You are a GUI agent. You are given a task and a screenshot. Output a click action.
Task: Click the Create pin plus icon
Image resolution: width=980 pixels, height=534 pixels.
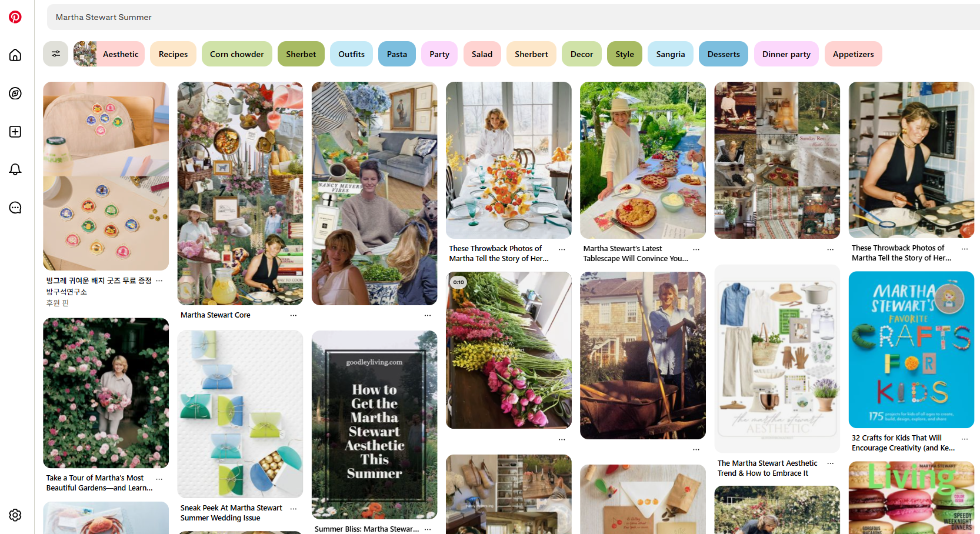click(15, 132)
